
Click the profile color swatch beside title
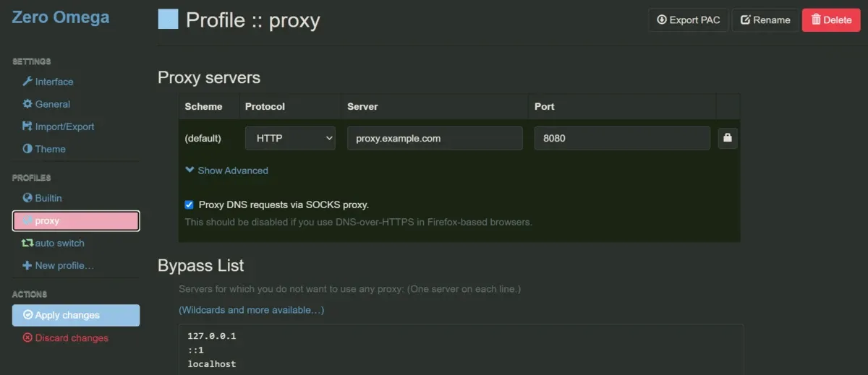click(x=168, y=19)
